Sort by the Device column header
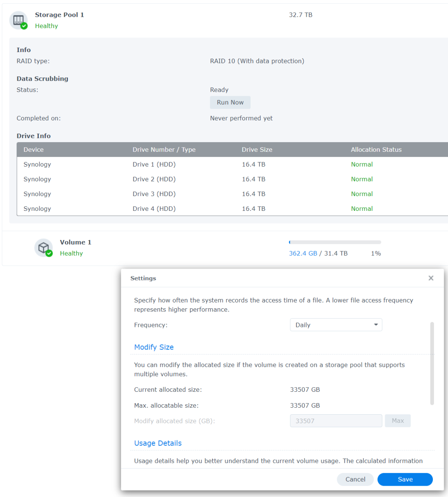448x497 pixels. (34, 150)
